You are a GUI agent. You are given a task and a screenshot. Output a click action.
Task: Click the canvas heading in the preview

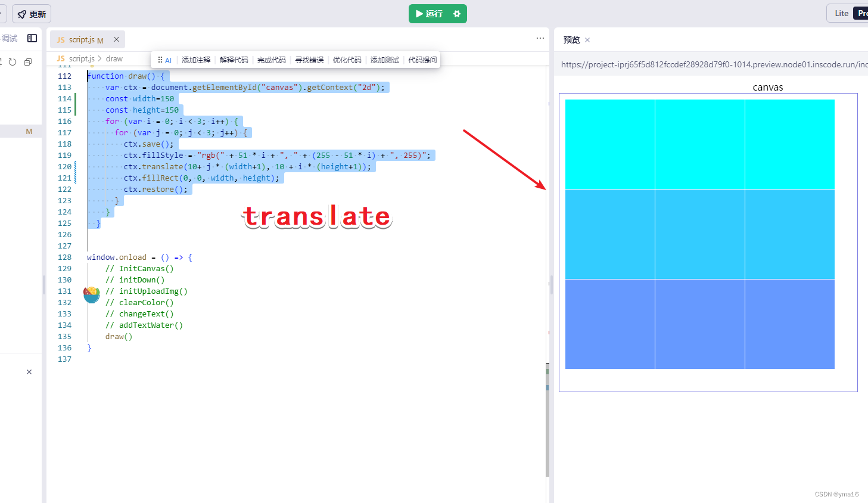coord(768,87)
